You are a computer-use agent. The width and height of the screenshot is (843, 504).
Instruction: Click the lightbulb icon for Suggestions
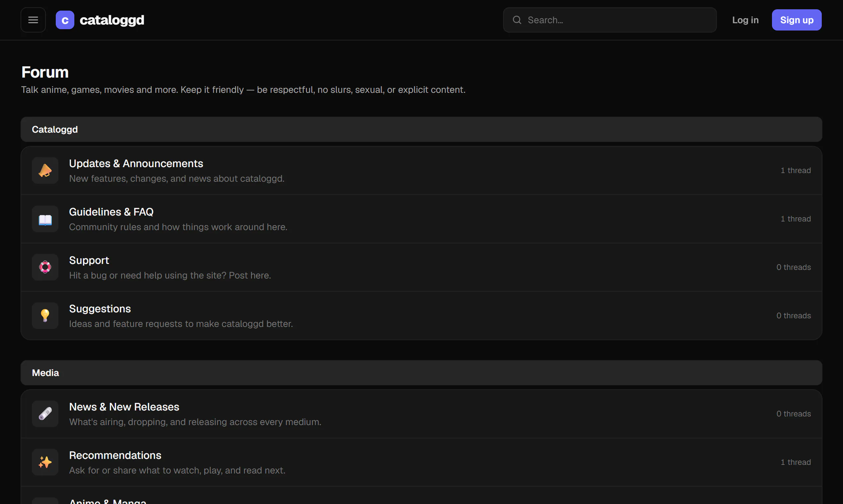click(45, 316)
